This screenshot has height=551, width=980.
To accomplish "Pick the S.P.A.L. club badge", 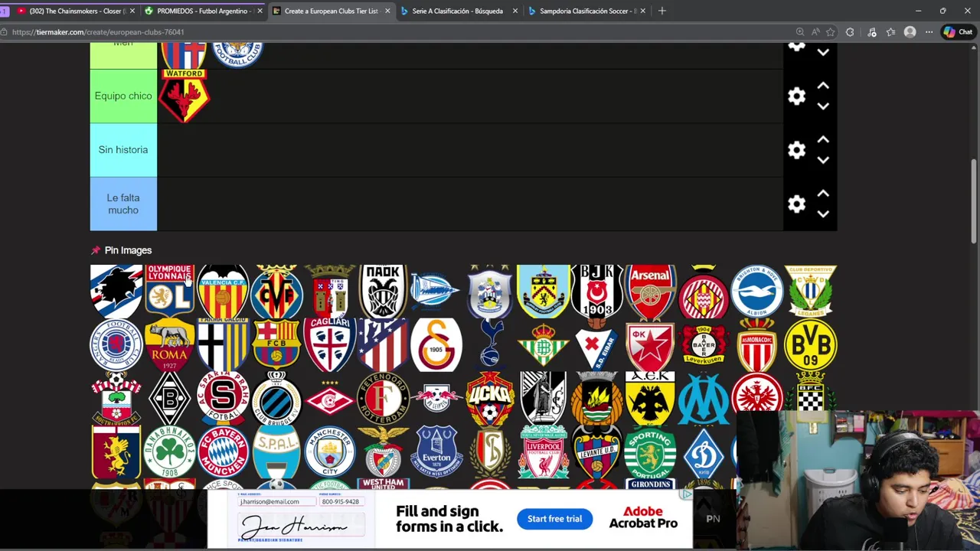I will click(x=276, y=452).
